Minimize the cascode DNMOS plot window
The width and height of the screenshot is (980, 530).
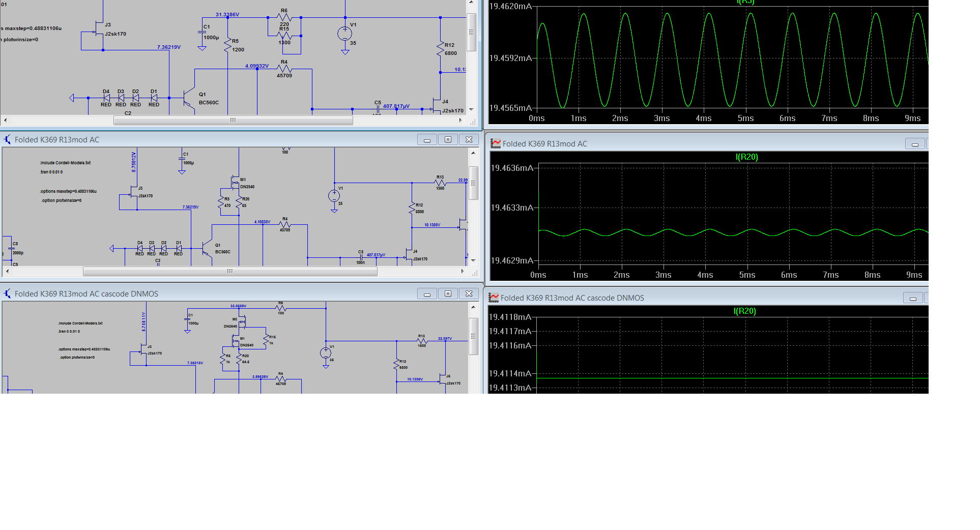coord(913,298)
